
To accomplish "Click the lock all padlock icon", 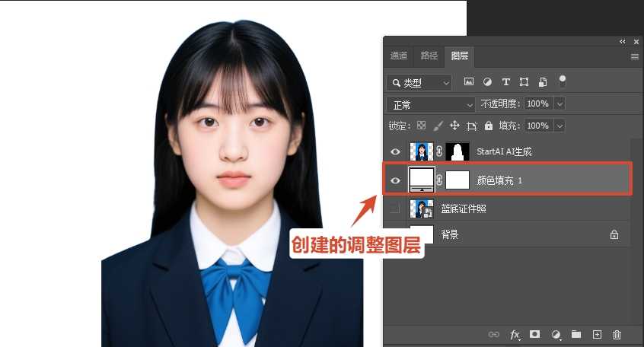I will tap(489, 126).
